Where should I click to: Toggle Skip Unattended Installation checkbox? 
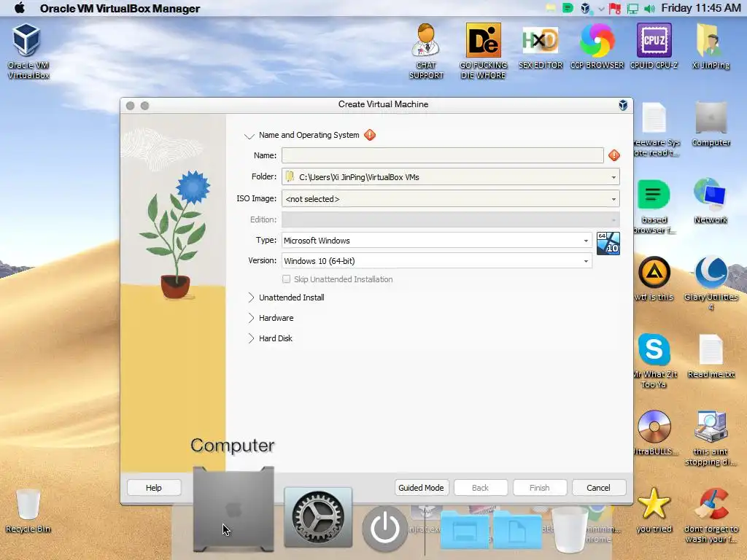[286, 279]
